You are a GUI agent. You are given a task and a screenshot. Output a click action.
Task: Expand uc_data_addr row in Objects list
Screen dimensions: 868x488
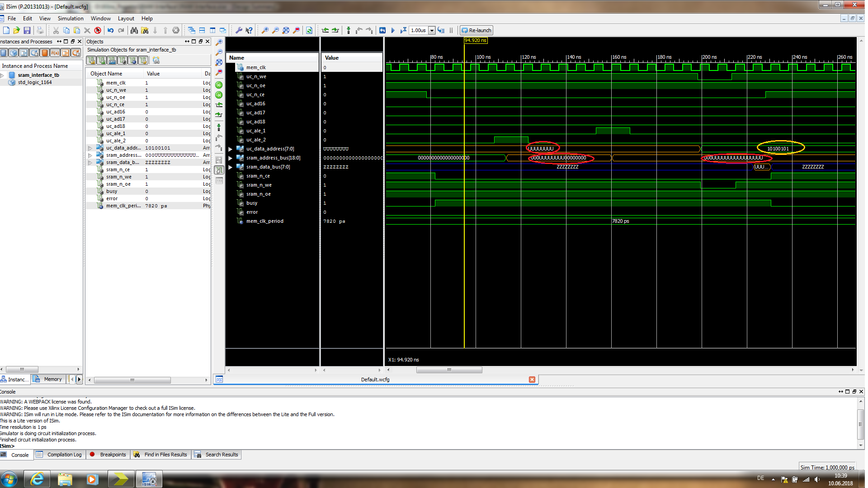pos(90,148)
